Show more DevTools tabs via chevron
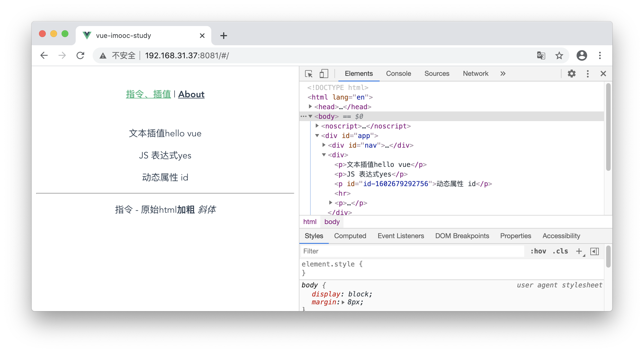 coord(503,74)
